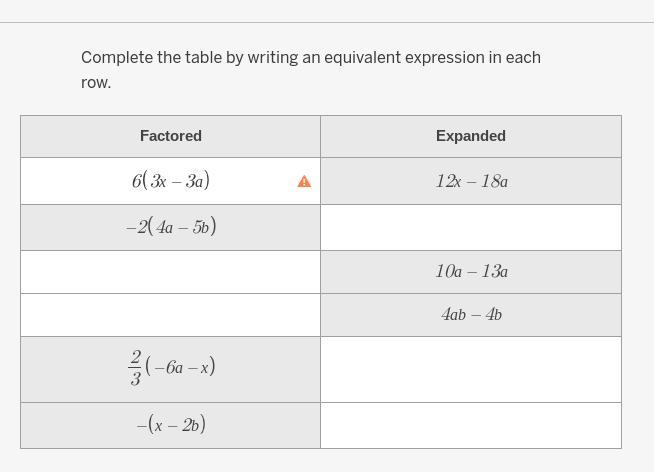Click the 12x − 18a expression
This screenshot has height=472, width=654.
pyautogui.click(x=471, y=182)
